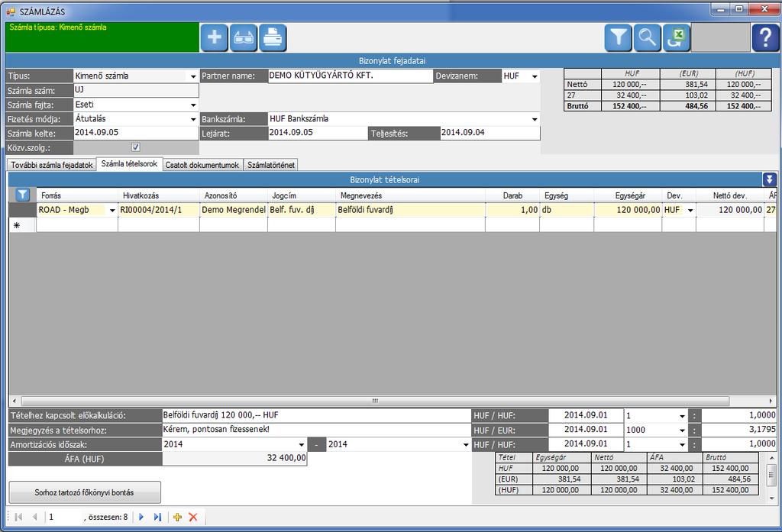Image resolution: width=782 pixels, height=532 pixels.
Task: Go to next record navigation icon
Action: point(141,517)
